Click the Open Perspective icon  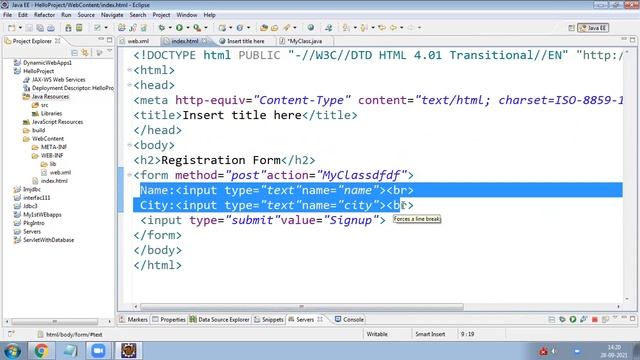click(571, 28)
